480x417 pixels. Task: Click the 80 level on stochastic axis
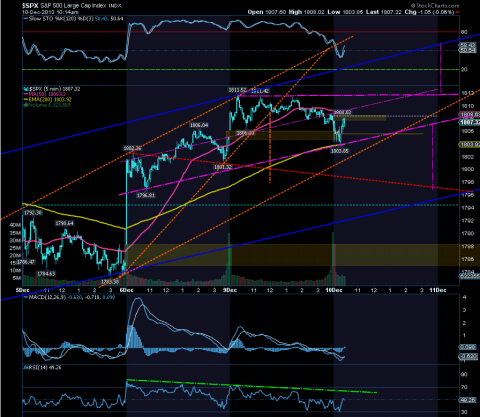[x=464, y=32]
